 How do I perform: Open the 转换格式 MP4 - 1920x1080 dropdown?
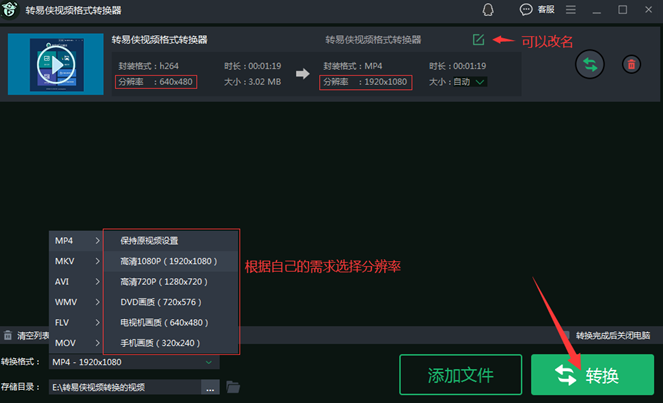pos(134,362)
